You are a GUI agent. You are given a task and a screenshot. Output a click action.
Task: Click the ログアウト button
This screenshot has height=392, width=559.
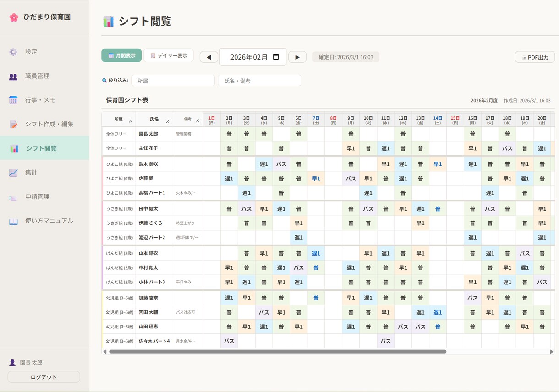[44, 377]
